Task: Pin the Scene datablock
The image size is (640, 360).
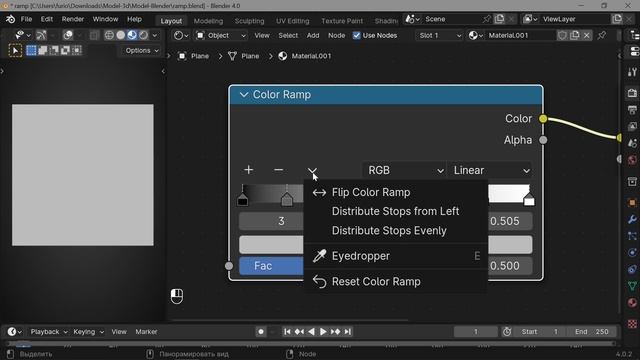Action: point(487,19)
